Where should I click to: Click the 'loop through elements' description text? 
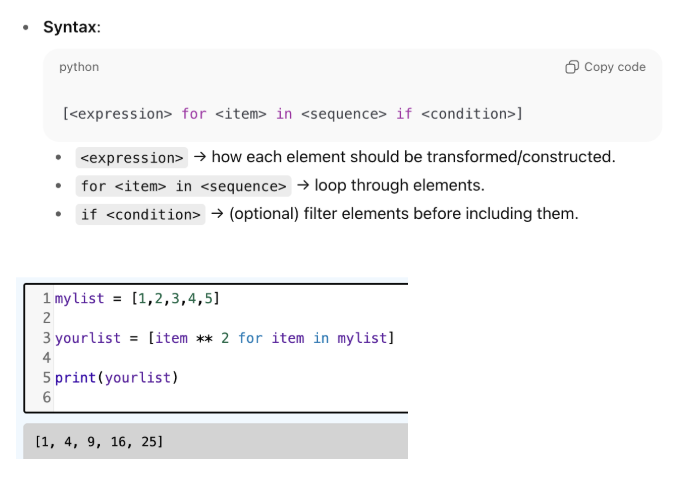pos(402,186)
